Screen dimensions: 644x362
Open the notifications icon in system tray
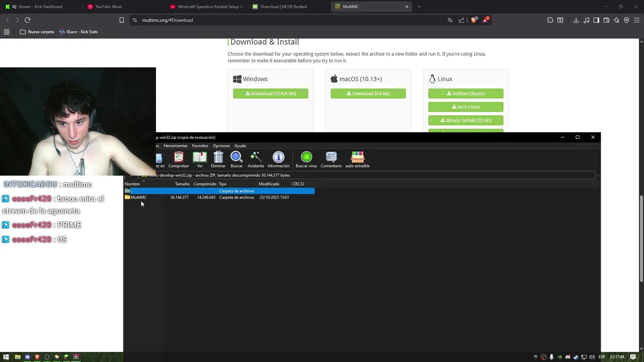(x=633, y=357)
